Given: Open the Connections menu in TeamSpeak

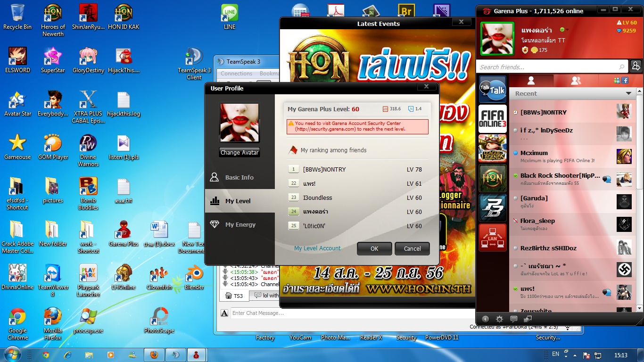Looking at the screenshot, I should point(237,74).
